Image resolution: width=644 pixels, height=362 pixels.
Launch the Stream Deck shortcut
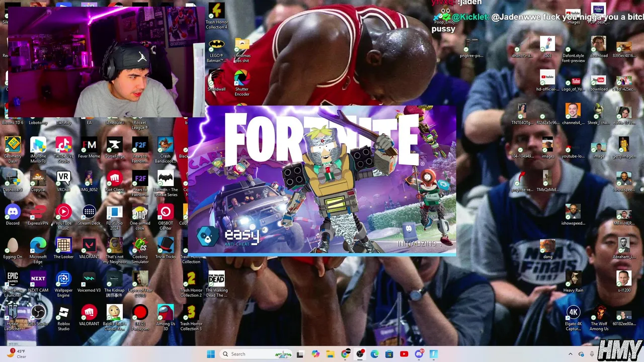tap(89, 215)
